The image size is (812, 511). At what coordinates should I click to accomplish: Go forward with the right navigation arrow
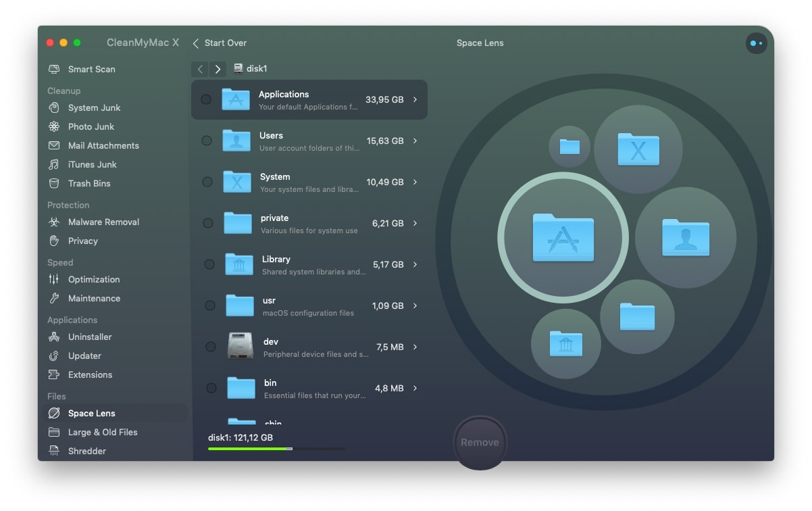217,69
